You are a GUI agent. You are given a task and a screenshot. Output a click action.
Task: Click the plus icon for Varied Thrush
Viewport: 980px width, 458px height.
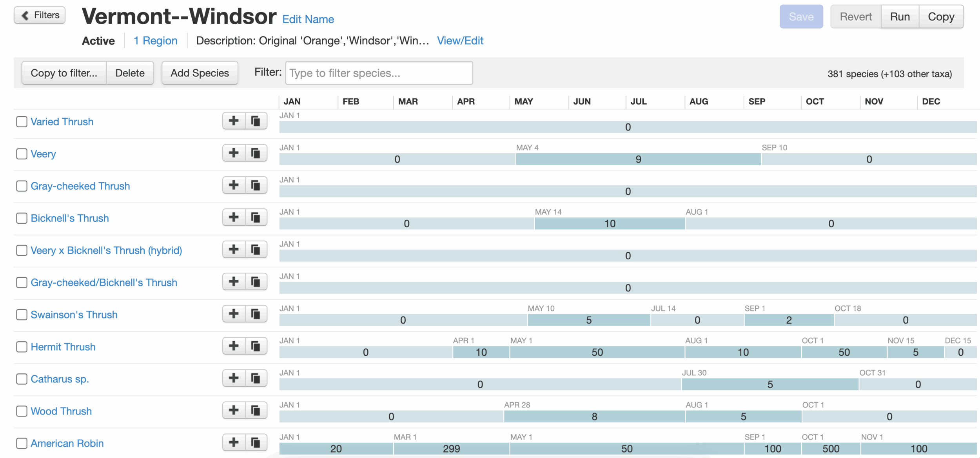point(234,121)
